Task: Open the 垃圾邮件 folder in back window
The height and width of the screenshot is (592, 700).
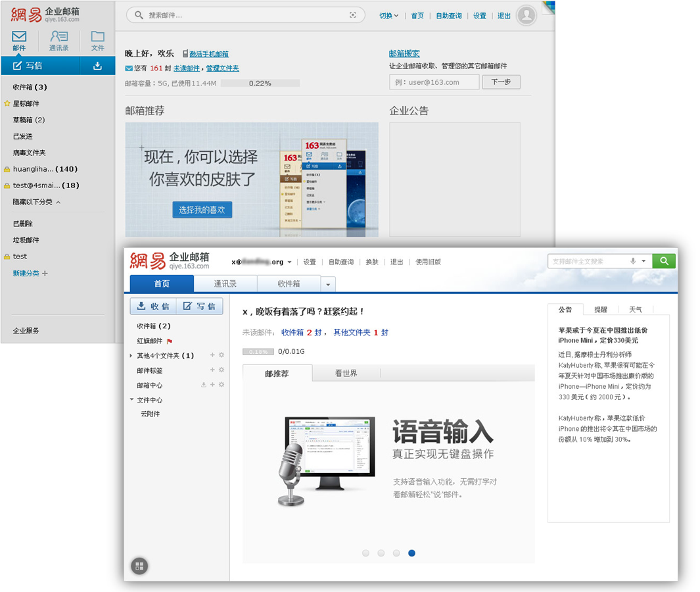Action: pos(26,240)
